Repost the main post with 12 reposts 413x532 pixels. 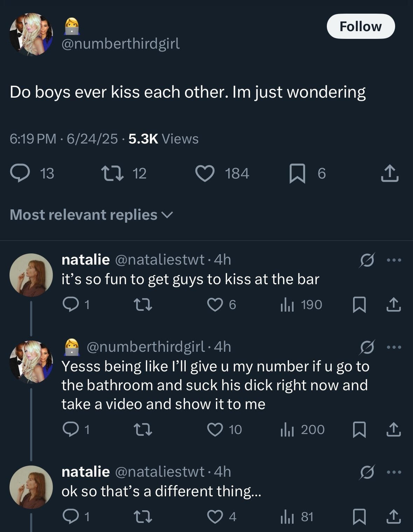click(x=110, y=174)
